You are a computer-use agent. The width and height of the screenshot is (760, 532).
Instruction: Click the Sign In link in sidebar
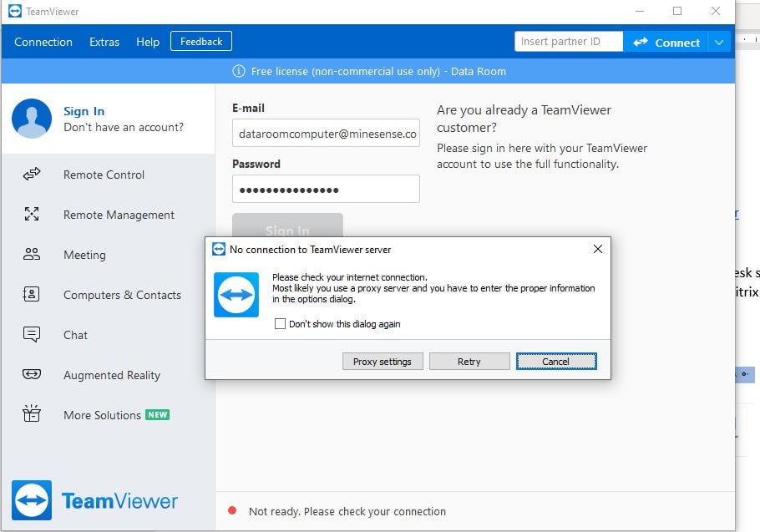coord(84,111)
